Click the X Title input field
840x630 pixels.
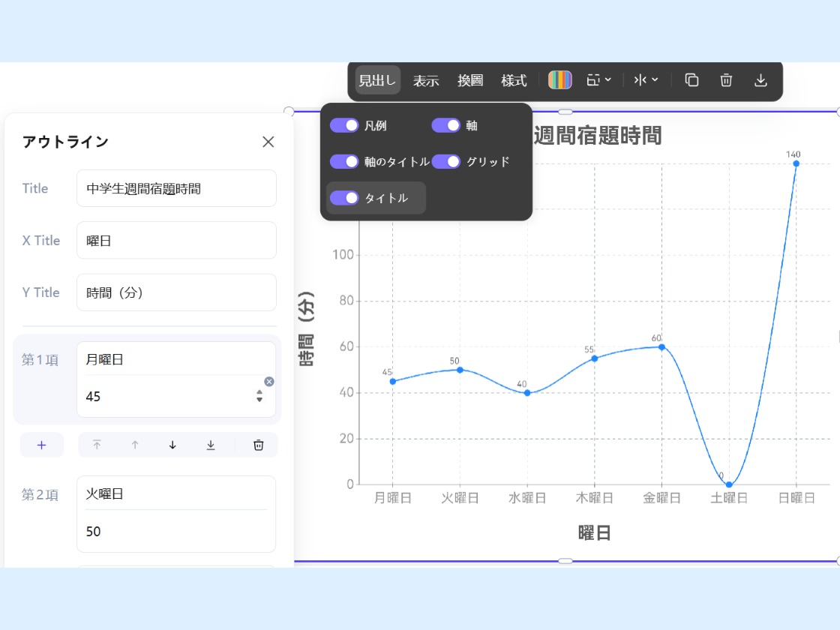point(176,241)
